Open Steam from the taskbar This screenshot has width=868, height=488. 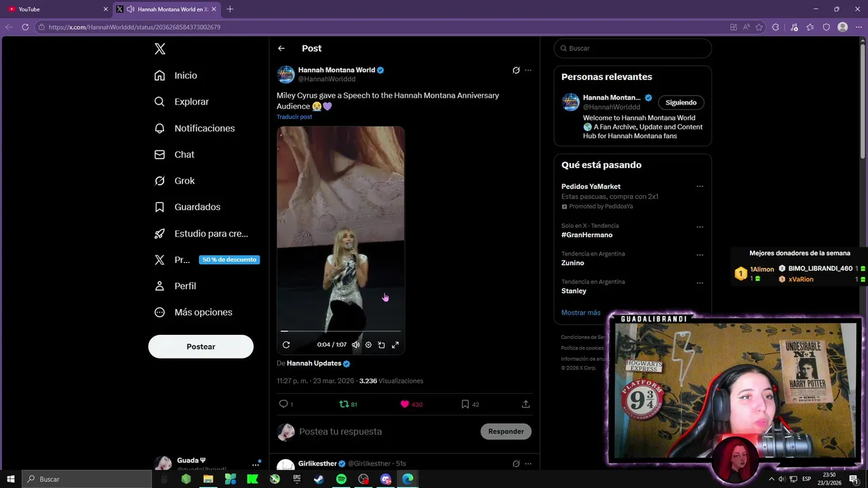tap(319, 479)
